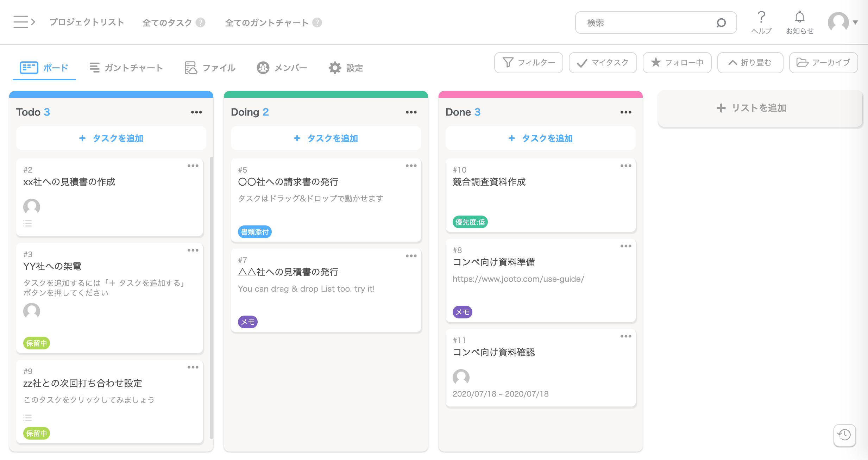Click the 優先度:低 label on task #10
The width and height of the screenshot is (868, 460).
click(x=470, y=222)
